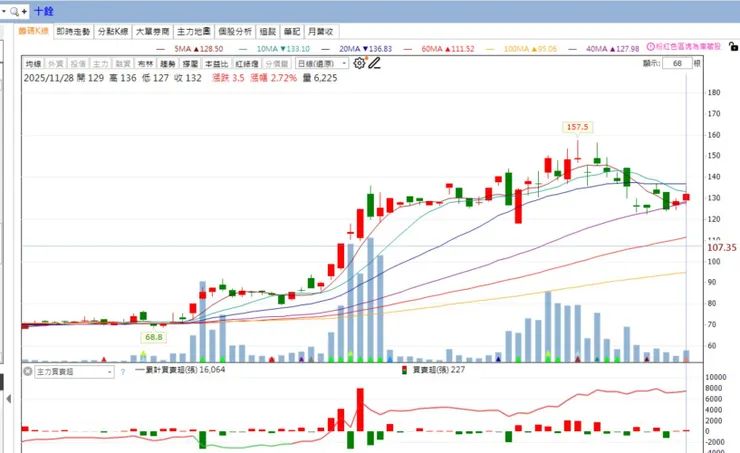Click the plus add-stock icon
Viewport: 740px width, 453px height.
tap(24, 11)
